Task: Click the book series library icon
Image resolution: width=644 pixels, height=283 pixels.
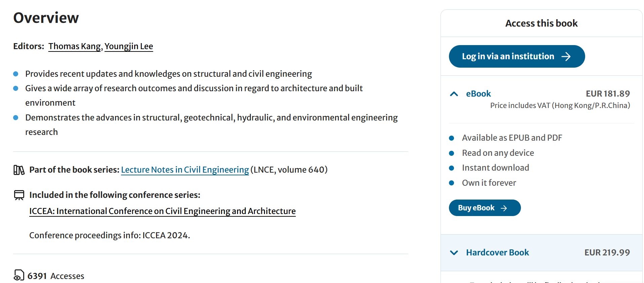Action: pos(19,170)
